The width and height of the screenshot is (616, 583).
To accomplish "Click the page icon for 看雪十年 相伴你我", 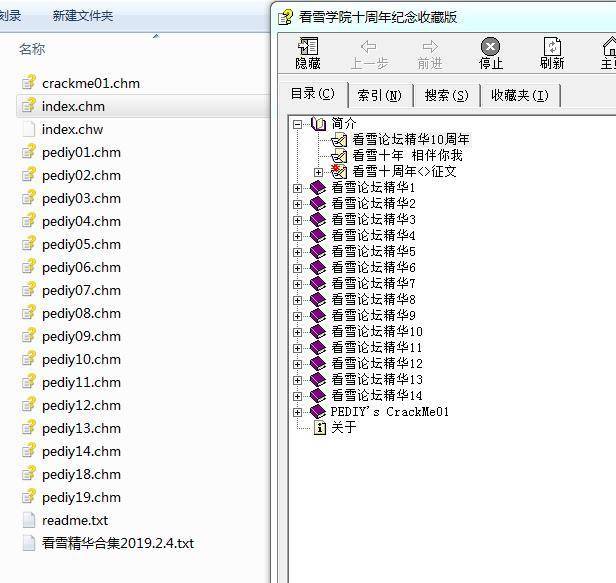I will point(339,156).
